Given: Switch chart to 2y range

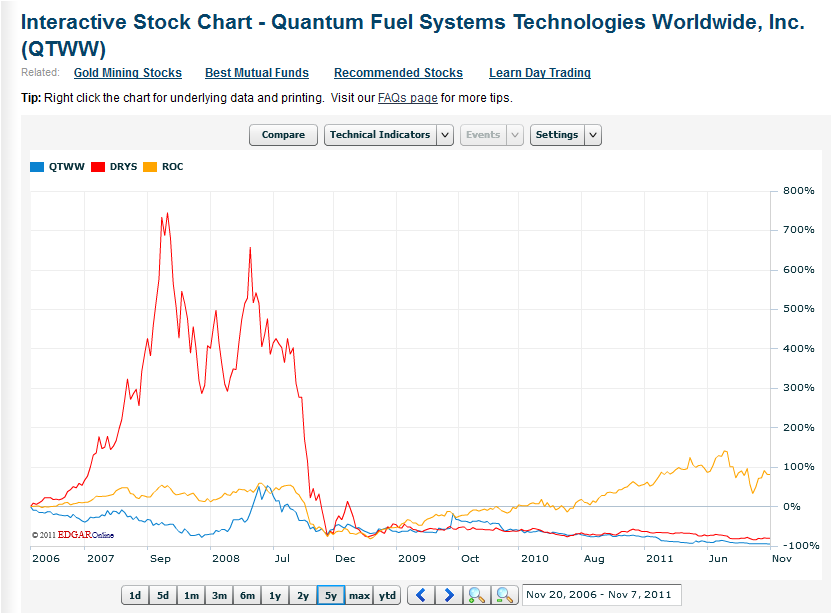Looking at the screenshot, I should tap(303, 595).
